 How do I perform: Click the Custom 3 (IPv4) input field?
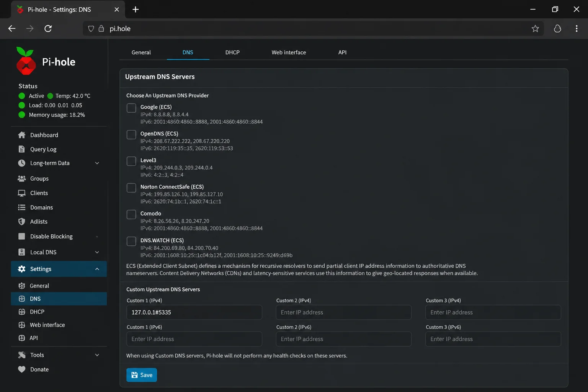coord(493,312)
